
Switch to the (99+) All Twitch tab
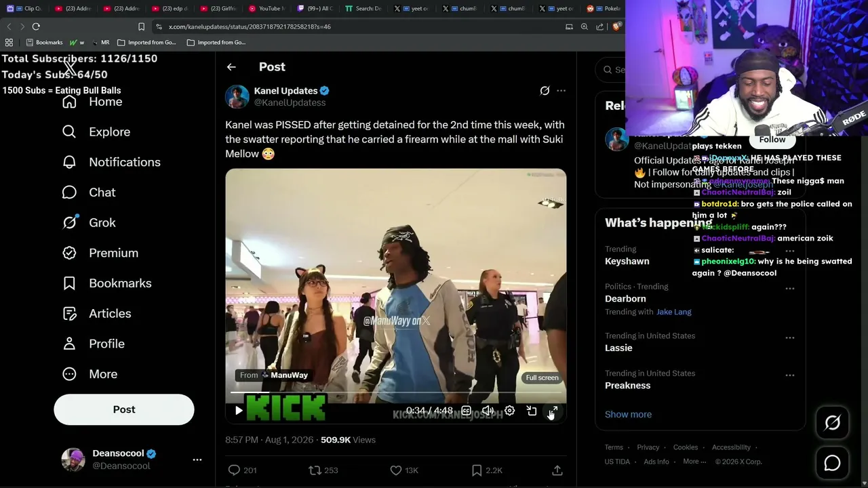pyautogui.click(x=315, y=9)
